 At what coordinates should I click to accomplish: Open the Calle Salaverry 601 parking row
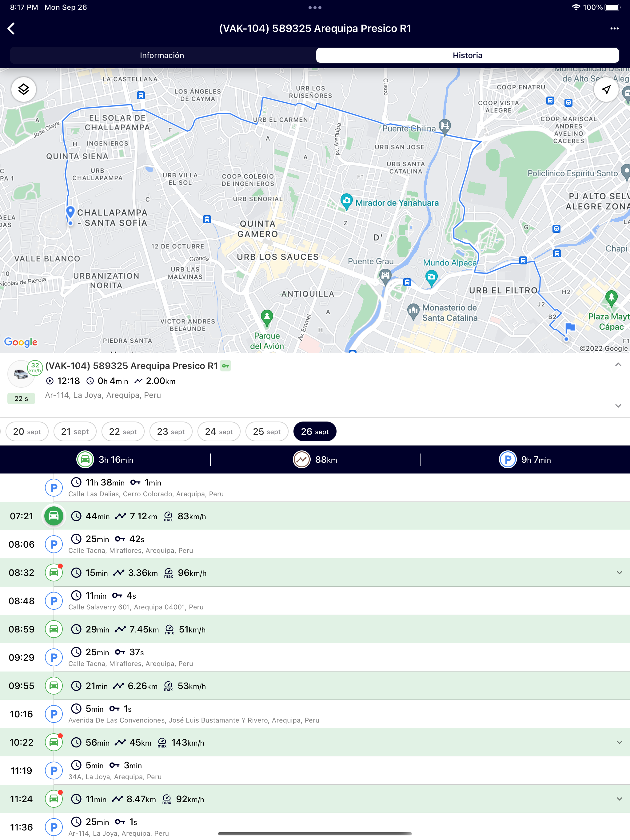pos(315,601)
